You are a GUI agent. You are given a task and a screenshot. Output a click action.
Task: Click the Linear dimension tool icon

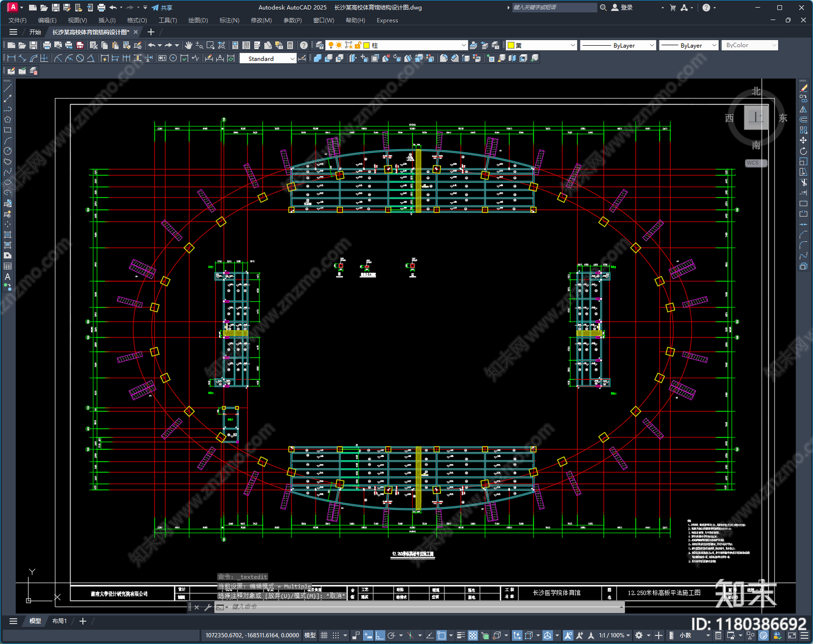coord(11,58)
